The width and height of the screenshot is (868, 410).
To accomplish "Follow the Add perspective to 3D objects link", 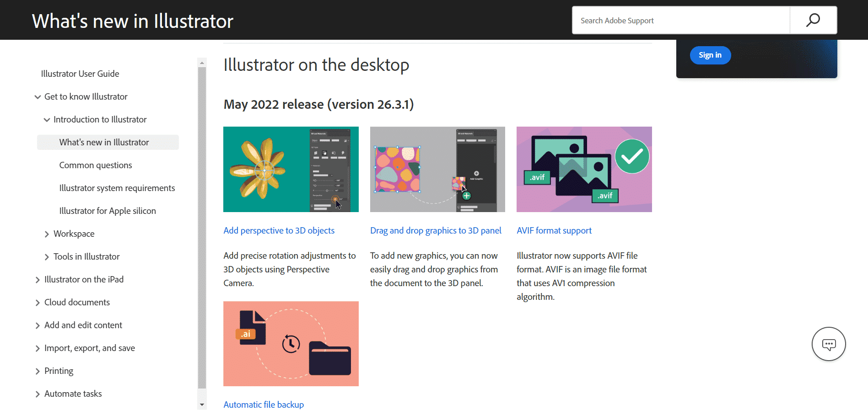I will (279, 230).
